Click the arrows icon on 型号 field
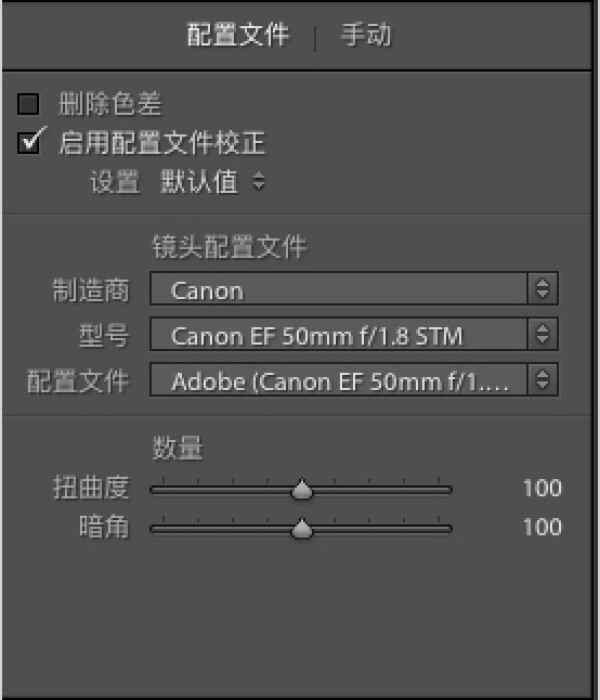The height and width of the screenshot is (700, 600). pyautogui.click(x=543, y=335)
